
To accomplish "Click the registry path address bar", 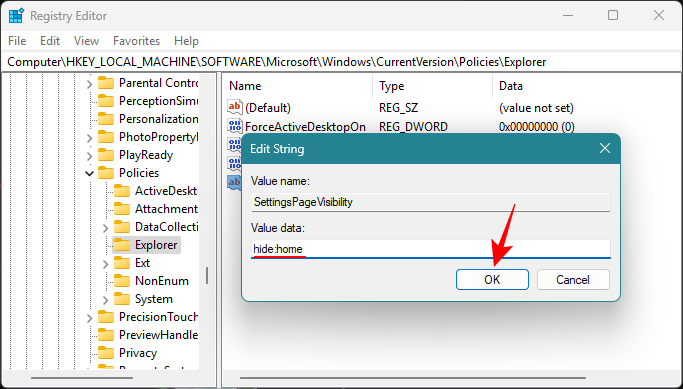I will 342,62.
